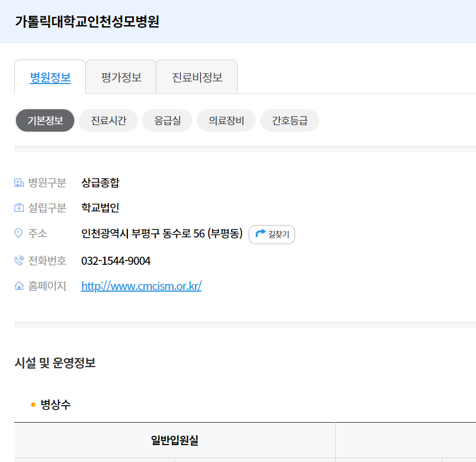Click the address text 인천광역시 부평구 동수로 56
This screenshot has height=462, width=476.
tap(143, 233)
